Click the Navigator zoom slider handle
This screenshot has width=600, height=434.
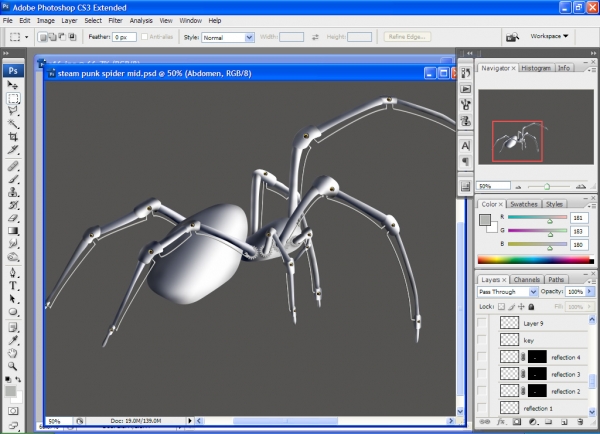(547, 186)
